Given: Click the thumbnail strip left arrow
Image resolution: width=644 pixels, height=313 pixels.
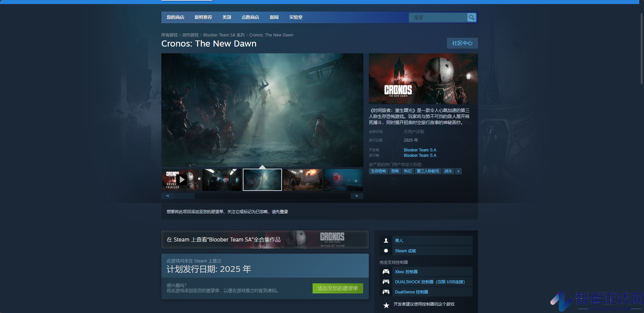Looking at the screenshot, I should pos(167,196).
